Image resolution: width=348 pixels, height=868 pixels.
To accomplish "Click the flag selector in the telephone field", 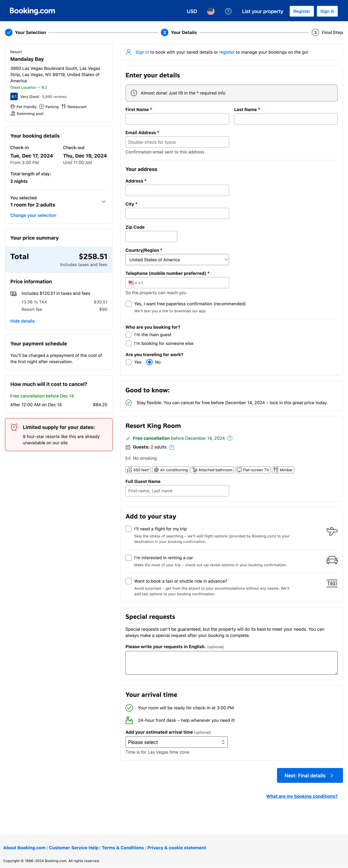I will pos(132,282).
